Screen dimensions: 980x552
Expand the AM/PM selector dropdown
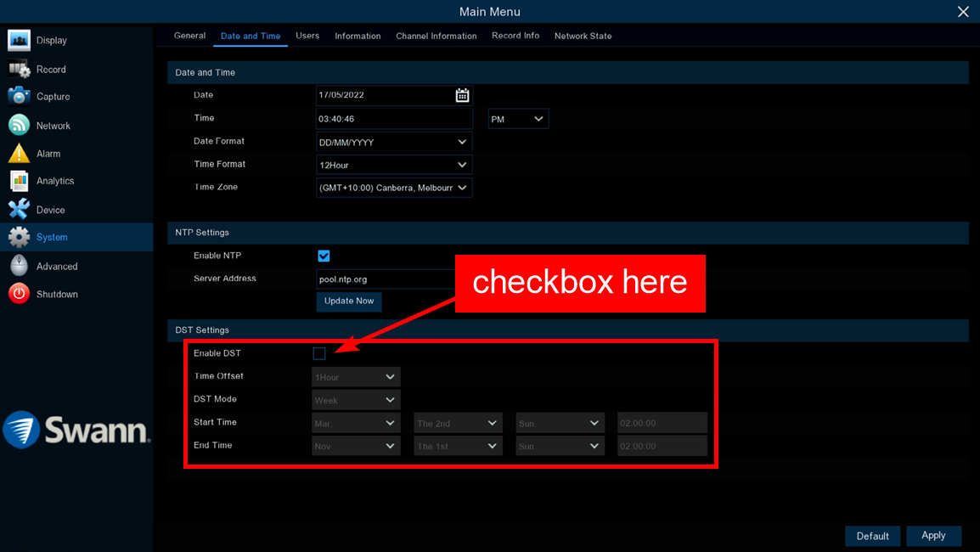click(x=518, y=119)
